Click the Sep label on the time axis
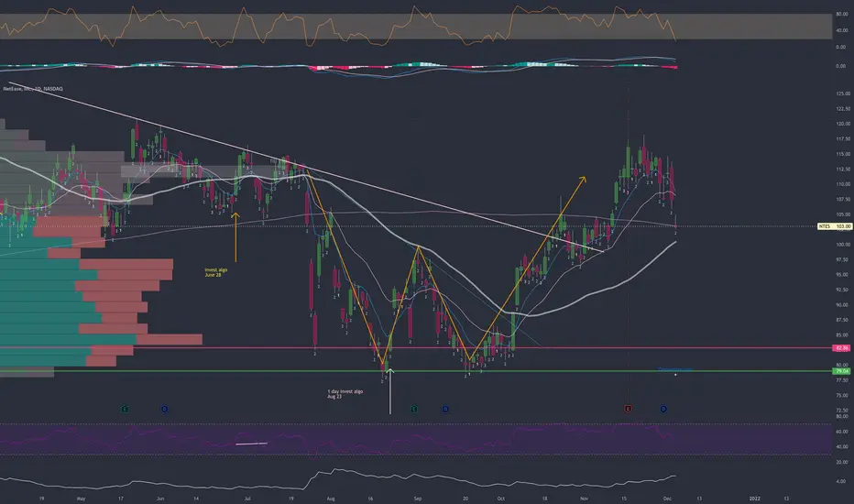The height and width of the screenshot is (504, 854). tap(418, 499)
